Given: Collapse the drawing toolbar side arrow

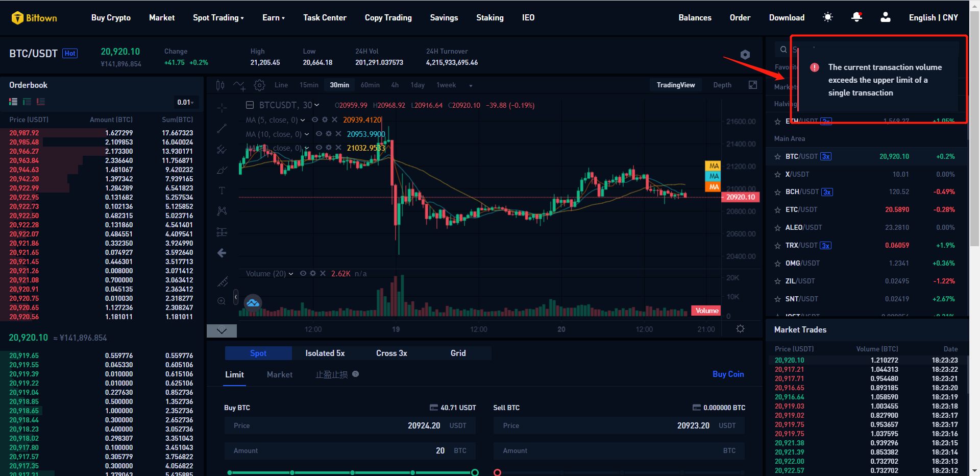Looking at the screenshot, I should pyautogui.click(x=236, y=297).
